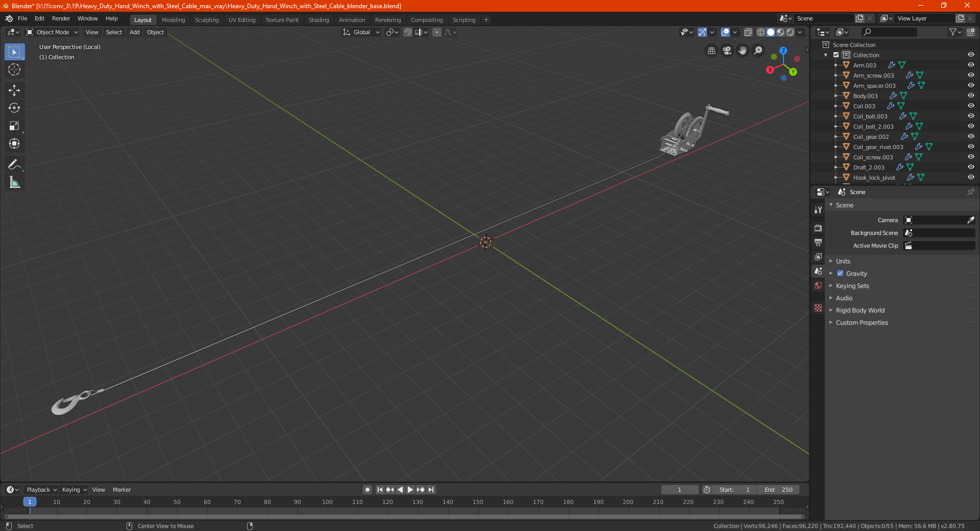Click the End frame field
Screen dimensions: 980x531
point(778,490)
